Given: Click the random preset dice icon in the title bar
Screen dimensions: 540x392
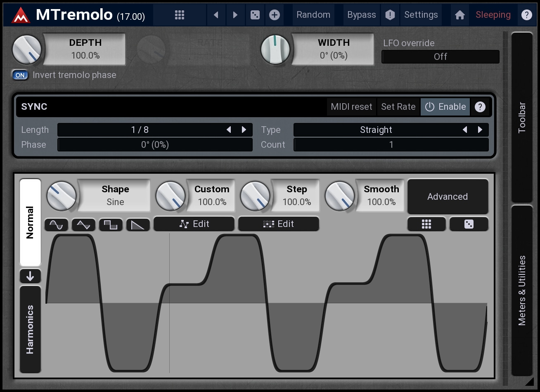Looking at the screenshot, I should [x=255, y=15].
